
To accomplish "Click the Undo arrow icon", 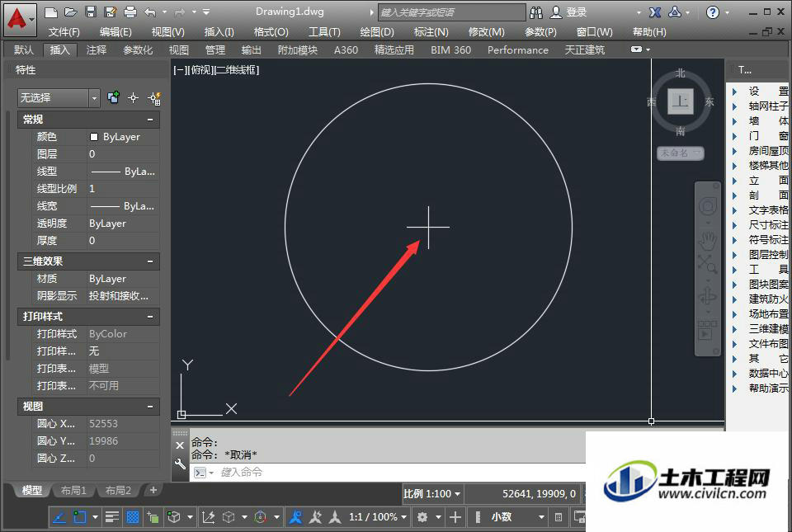I will coord(150,12).
